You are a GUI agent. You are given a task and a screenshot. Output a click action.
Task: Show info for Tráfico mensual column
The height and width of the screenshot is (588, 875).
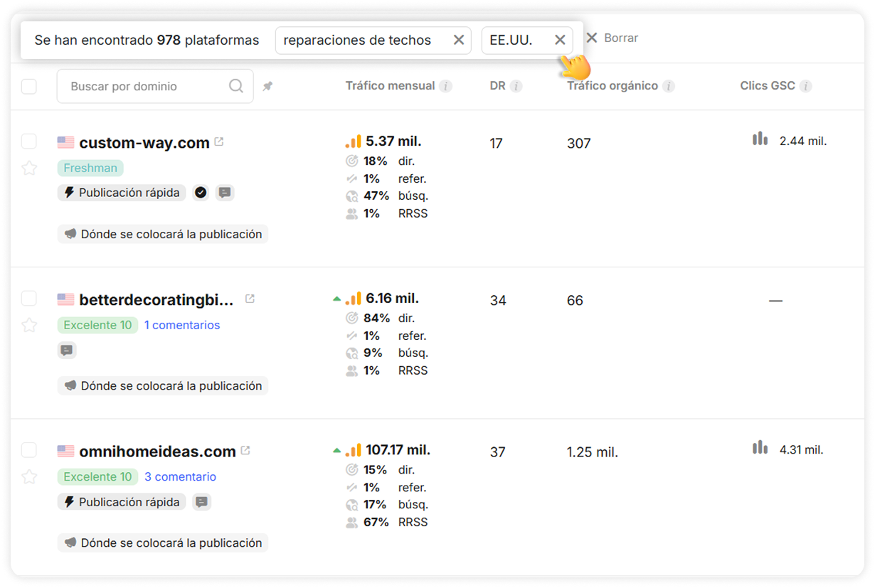[x=445, y=87]
